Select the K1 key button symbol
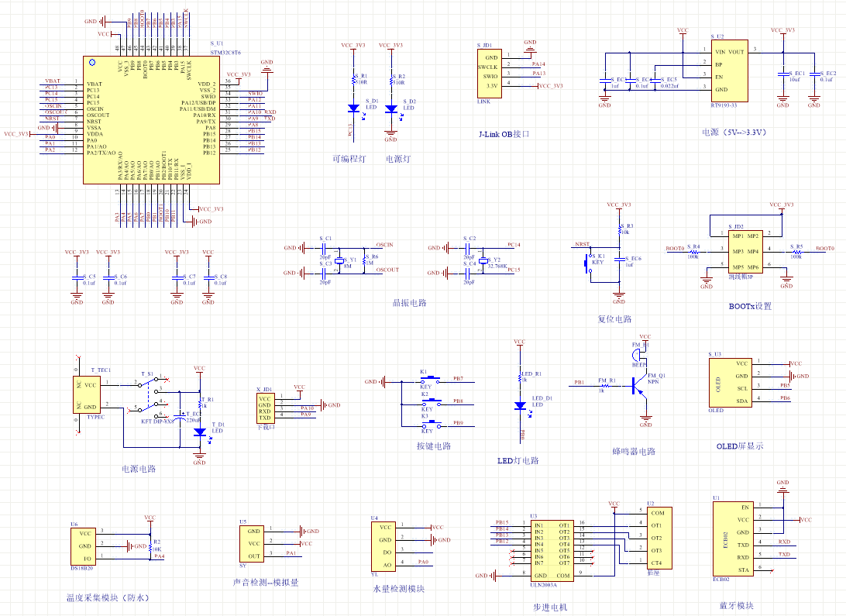846x616 pixels. [x=431, y=380]
